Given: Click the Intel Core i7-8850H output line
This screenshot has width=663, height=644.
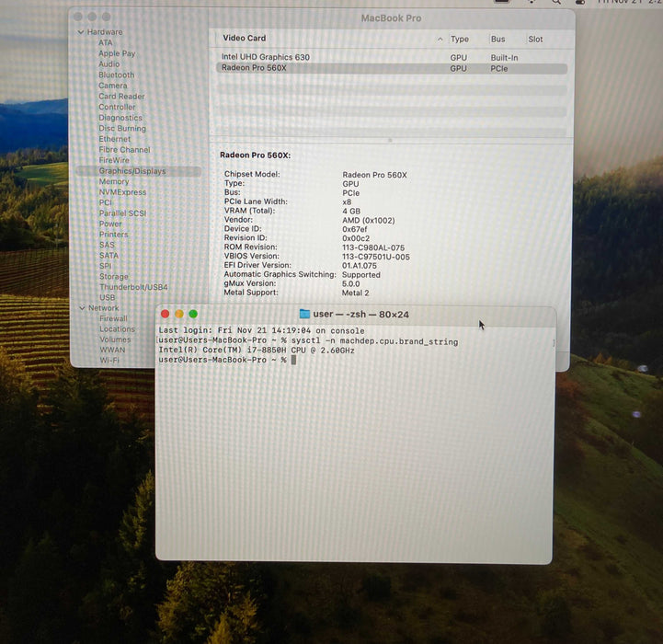Looking at the screenshot, I should 257,351.
